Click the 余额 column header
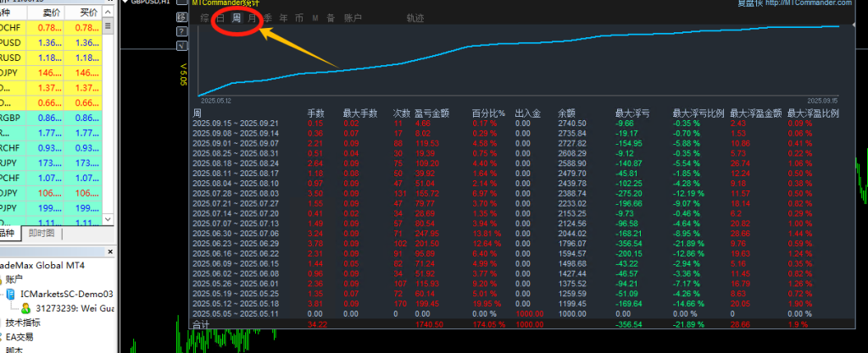The width and height of the screenshot is (868, 353). click(x=567, y=113)
